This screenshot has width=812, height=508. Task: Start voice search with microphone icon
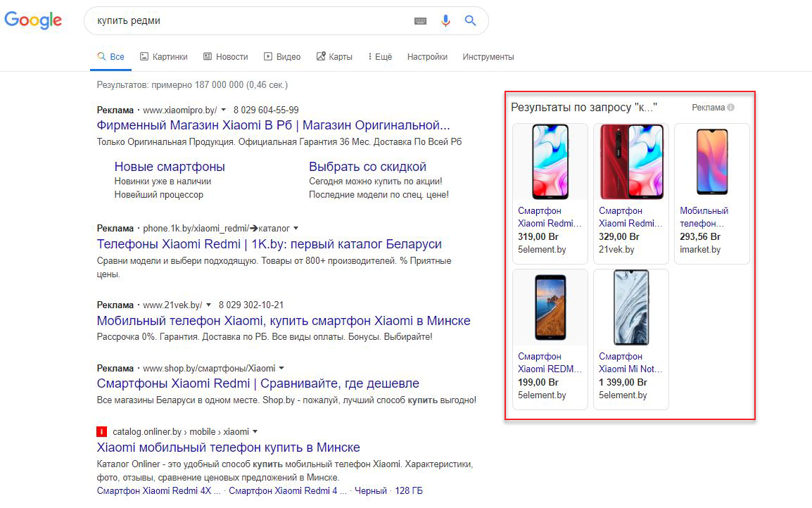445,21
